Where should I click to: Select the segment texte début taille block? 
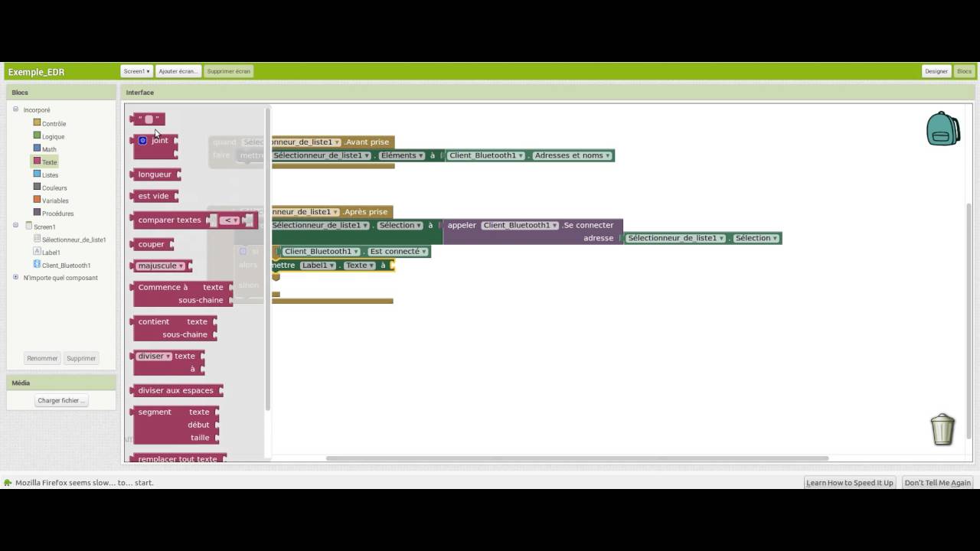[176, 425]
